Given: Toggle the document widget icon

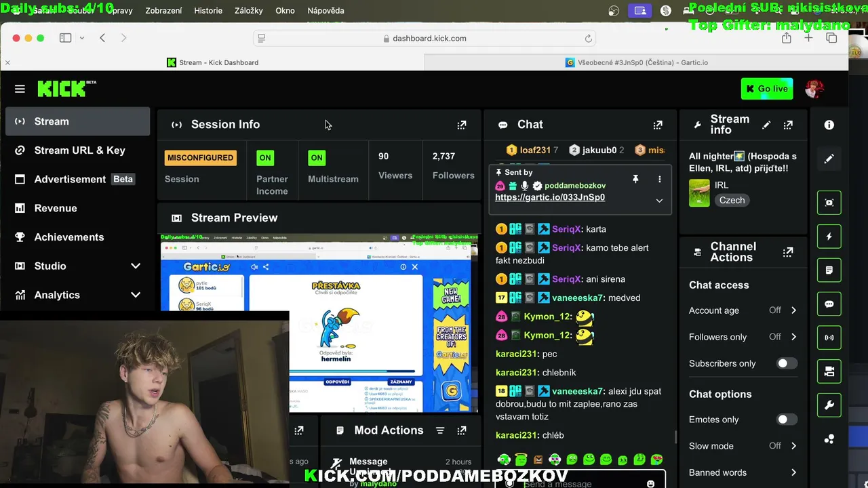Looking at the screenshot, I should (829, 270).
